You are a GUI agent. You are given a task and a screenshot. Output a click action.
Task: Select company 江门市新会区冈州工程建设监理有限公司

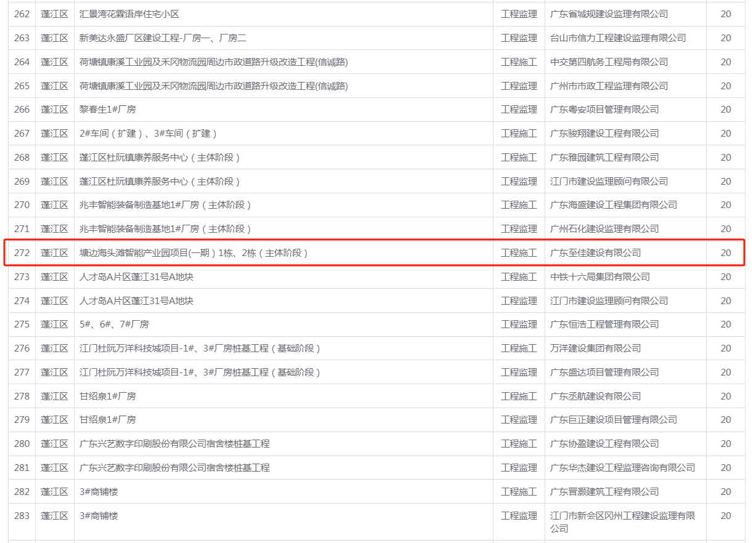coord(622,522)
